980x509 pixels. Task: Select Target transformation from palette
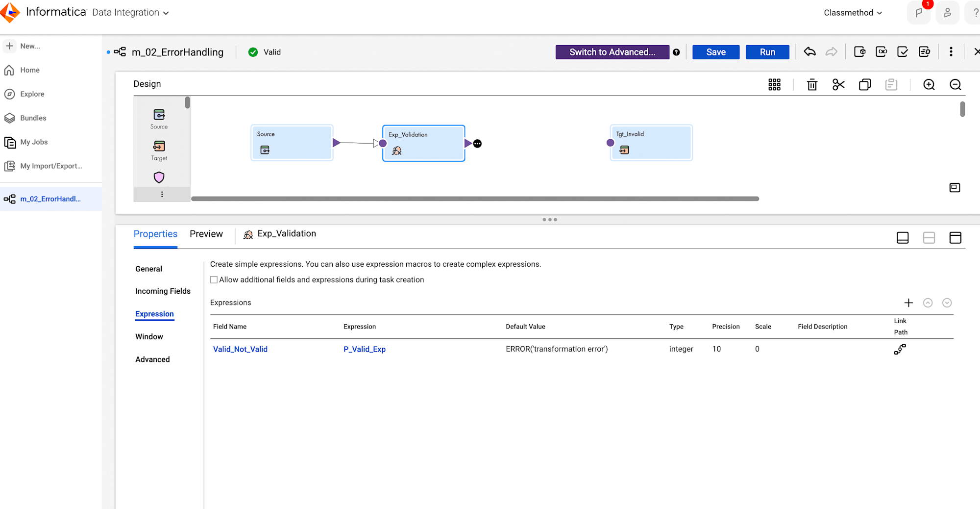pyautogui.click(x=159, y=150)
